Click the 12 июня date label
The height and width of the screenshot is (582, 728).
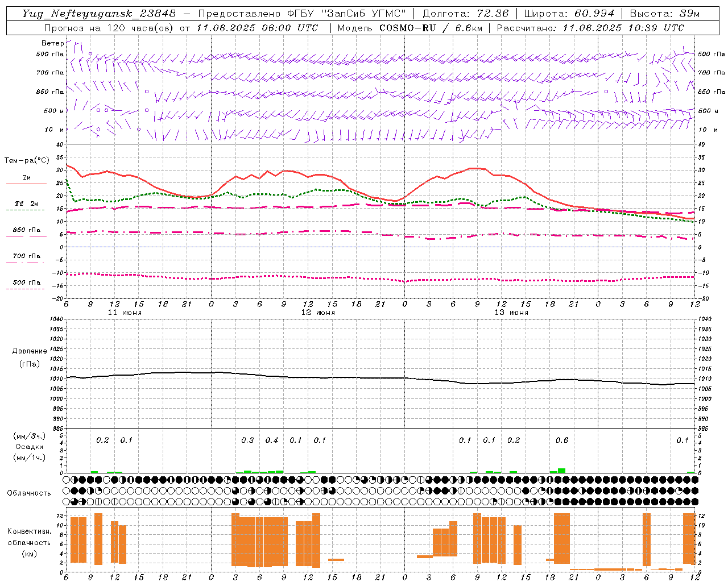pos(318,313)
